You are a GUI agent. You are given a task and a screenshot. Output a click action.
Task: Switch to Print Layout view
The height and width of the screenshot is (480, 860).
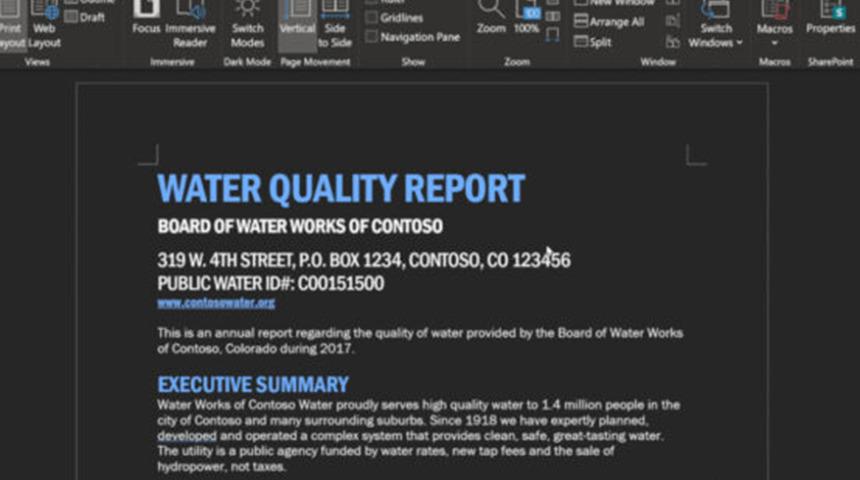click(10, 25)
